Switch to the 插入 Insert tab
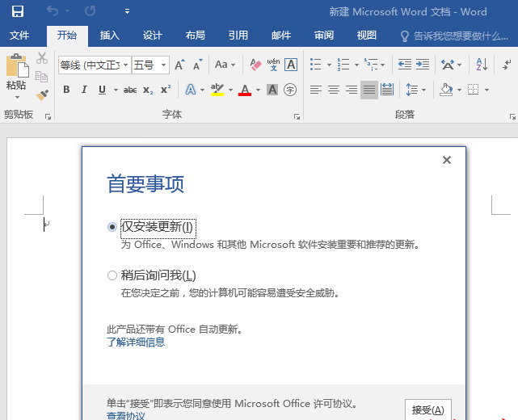518x420 pixels. tap(110, 36)
